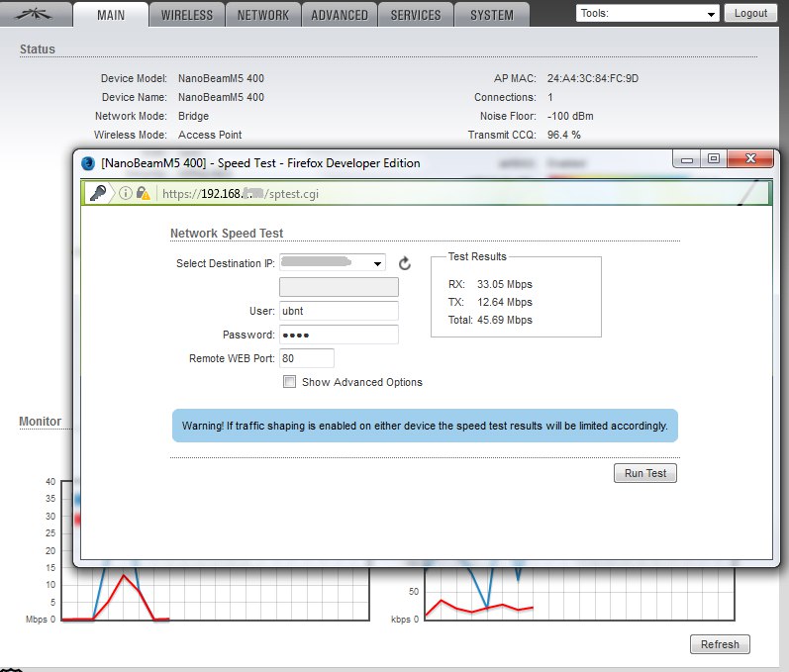The width and height of the screenshot is (789, 672).
Task: Click the Network Mode Bridge value
Action: tap(193, 116)
